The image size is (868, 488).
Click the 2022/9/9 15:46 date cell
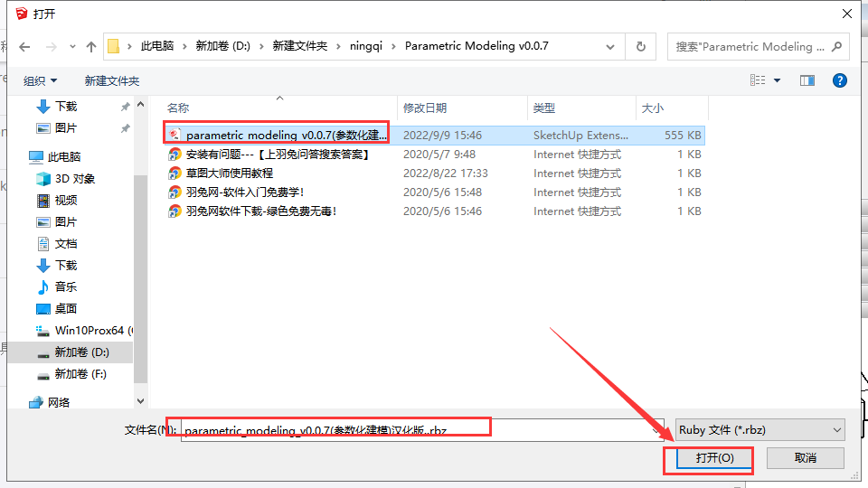tap(442, 135)
